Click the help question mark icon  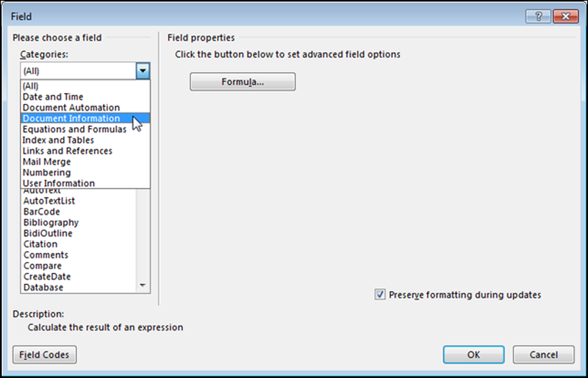pyautogui.click(x=538, y=16)
